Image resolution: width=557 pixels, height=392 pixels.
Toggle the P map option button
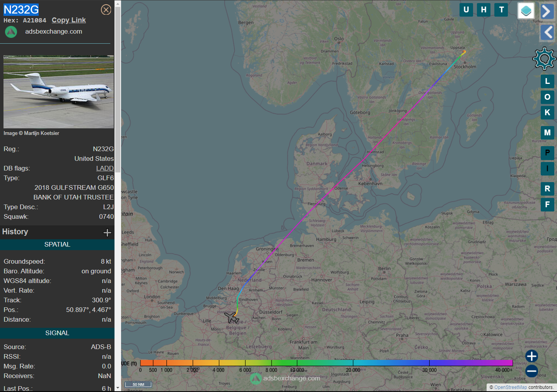(547, 153)
